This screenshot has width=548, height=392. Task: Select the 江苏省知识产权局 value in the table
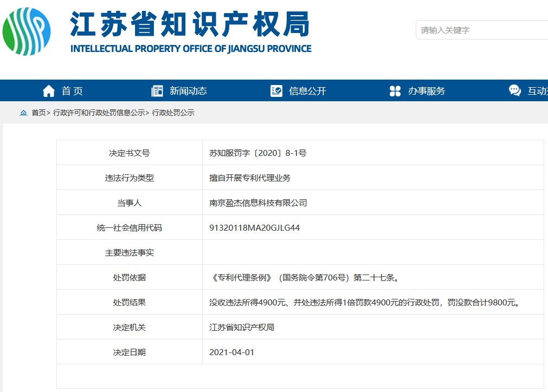point(242,328)
